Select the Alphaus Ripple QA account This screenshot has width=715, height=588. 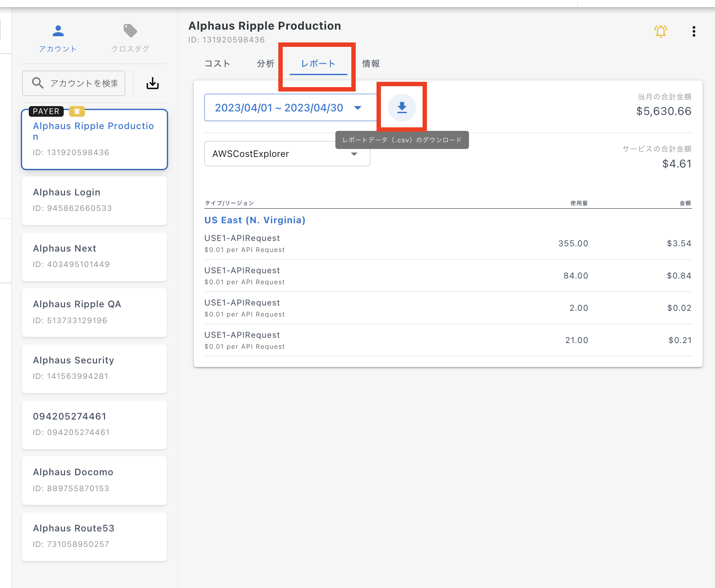(x=94, y=312)
